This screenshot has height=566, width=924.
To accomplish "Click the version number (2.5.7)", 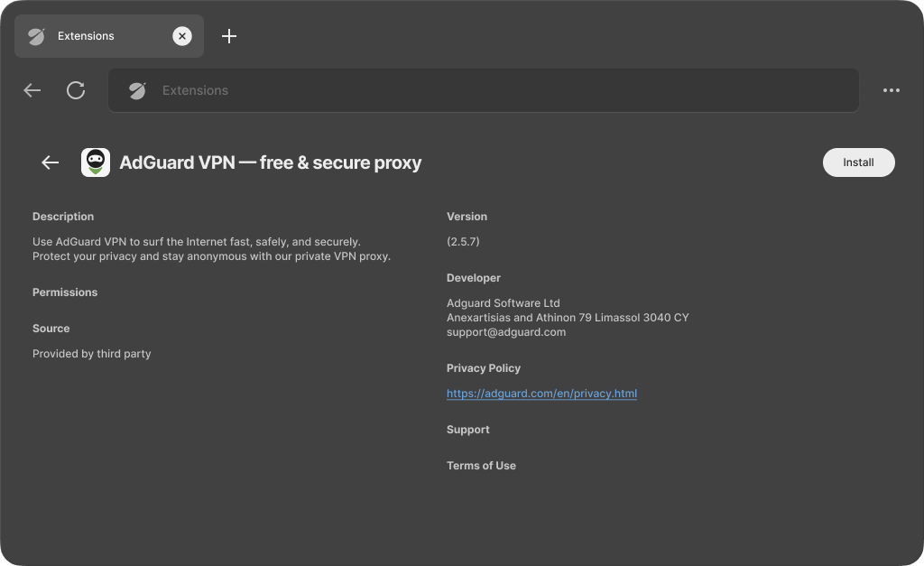I will (463, 242).
